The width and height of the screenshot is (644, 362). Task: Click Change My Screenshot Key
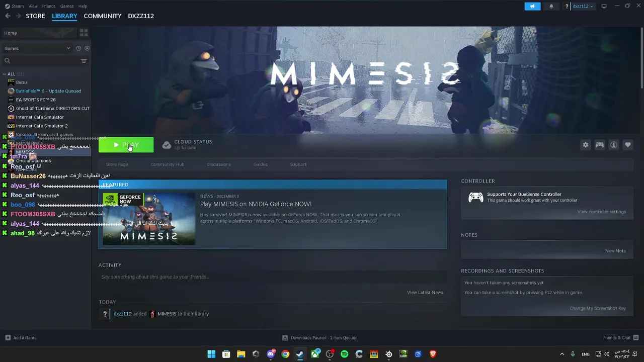point(598,308)
